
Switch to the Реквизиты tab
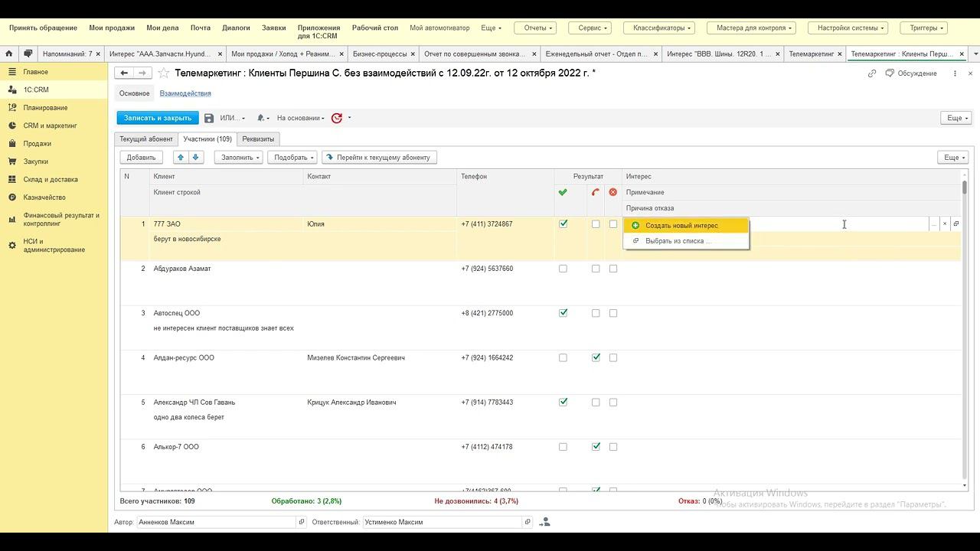tap(258, 139)
